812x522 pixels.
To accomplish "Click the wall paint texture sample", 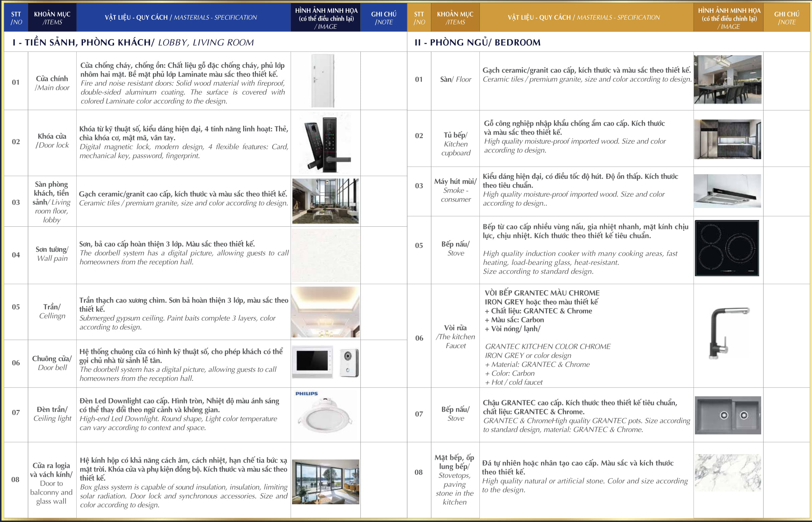I will (x=326, y=255).
